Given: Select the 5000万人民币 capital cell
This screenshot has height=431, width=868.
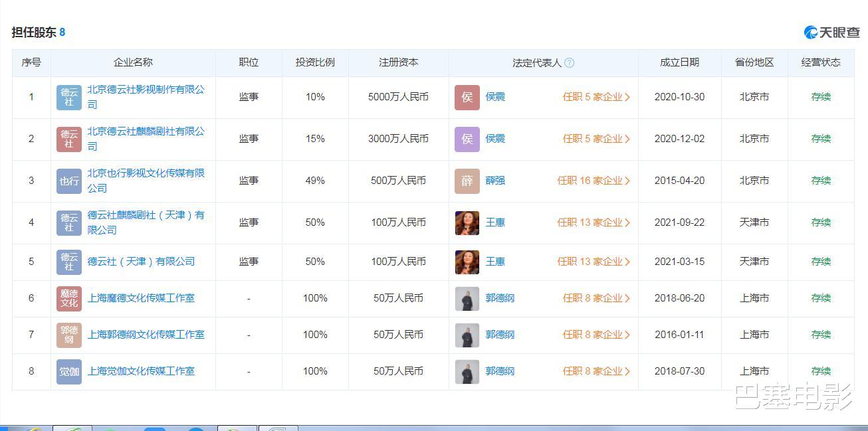Looking at the screenshot, I should click(399, 97).
